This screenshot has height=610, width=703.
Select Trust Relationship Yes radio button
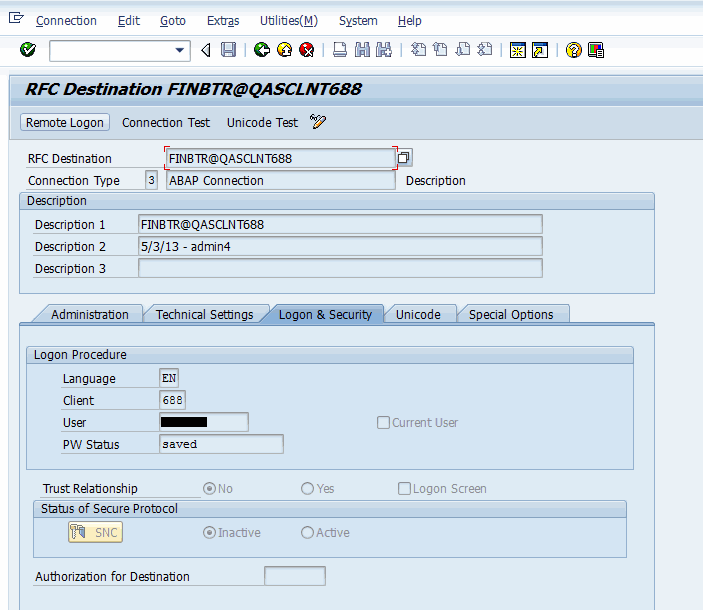point(307,488)
